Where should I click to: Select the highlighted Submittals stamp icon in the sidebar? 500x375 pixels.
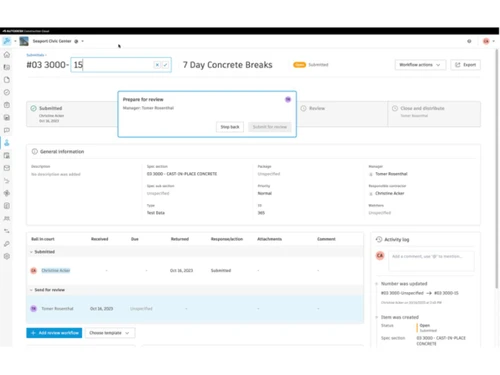click(x=7, y=143)
